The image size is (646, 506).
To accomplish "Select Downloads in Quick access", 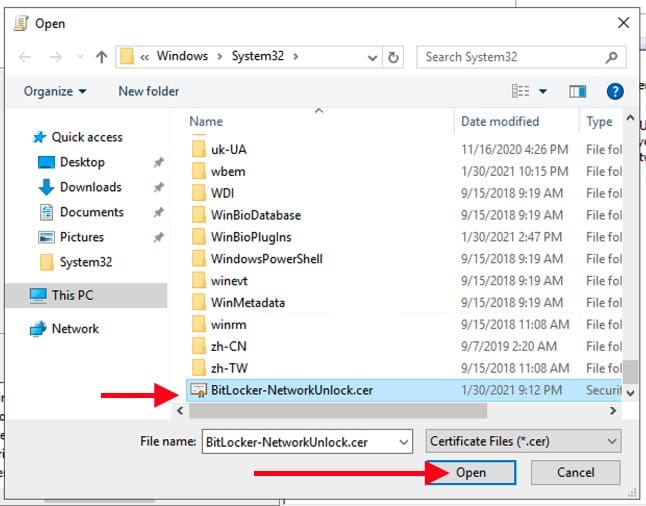I will point(90,187).
